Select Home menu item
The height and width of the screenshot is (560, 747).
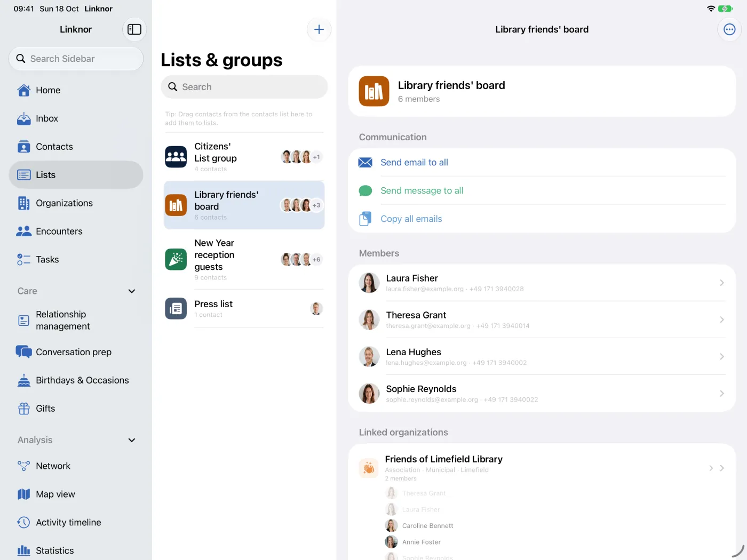[76, 90]
